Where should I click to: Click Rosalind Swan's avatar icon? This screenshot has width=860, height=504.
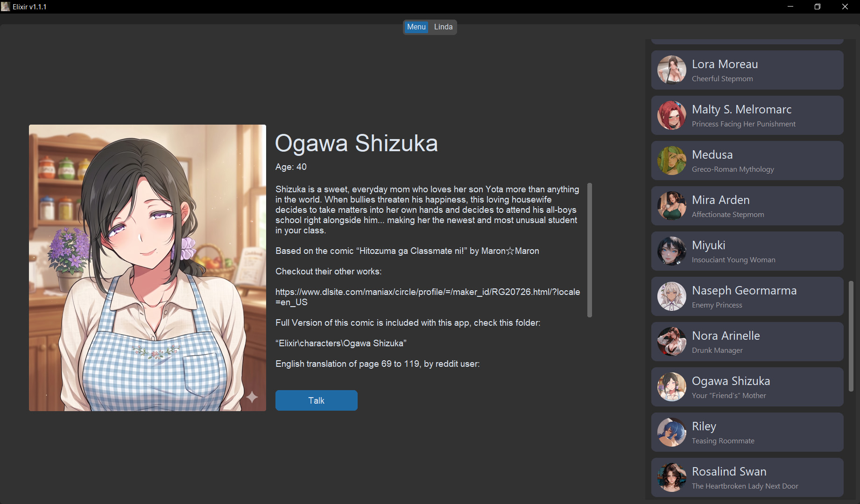point(671,477)
